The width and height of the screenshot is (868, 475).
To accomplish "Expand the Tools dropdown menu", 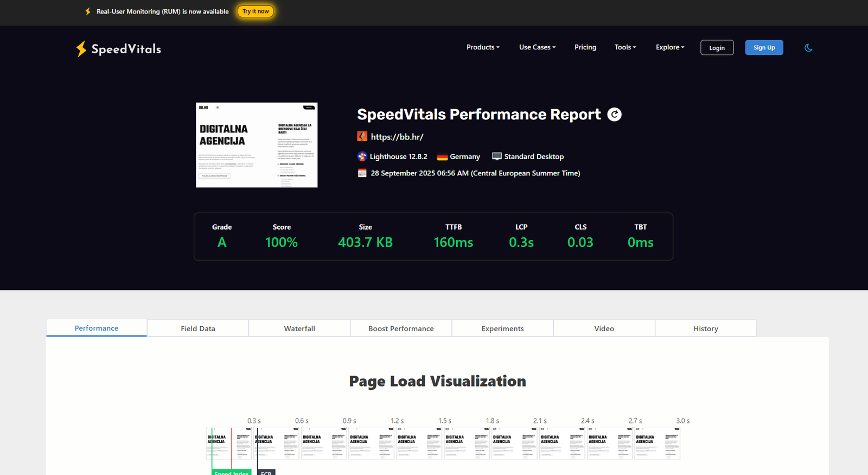I will pos(625,47).
